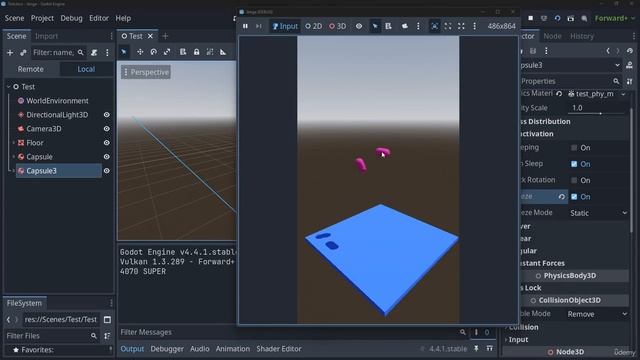640x360 pixels.
Task: Open the Disable Mode Remove dropdown
Action: click(597, 314)
